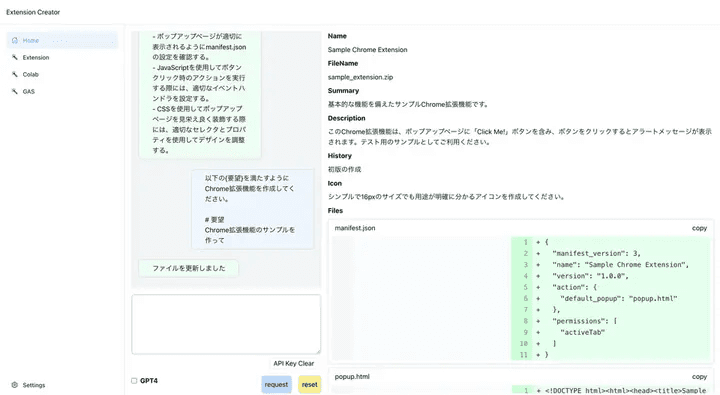
Task: Click the user request bubble with '# 要望'
Action: click(x=253, y=209)
